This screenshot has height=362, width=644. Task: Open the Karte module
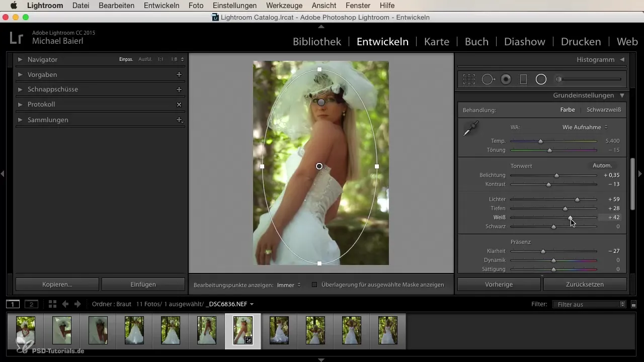tap(437, 42)
